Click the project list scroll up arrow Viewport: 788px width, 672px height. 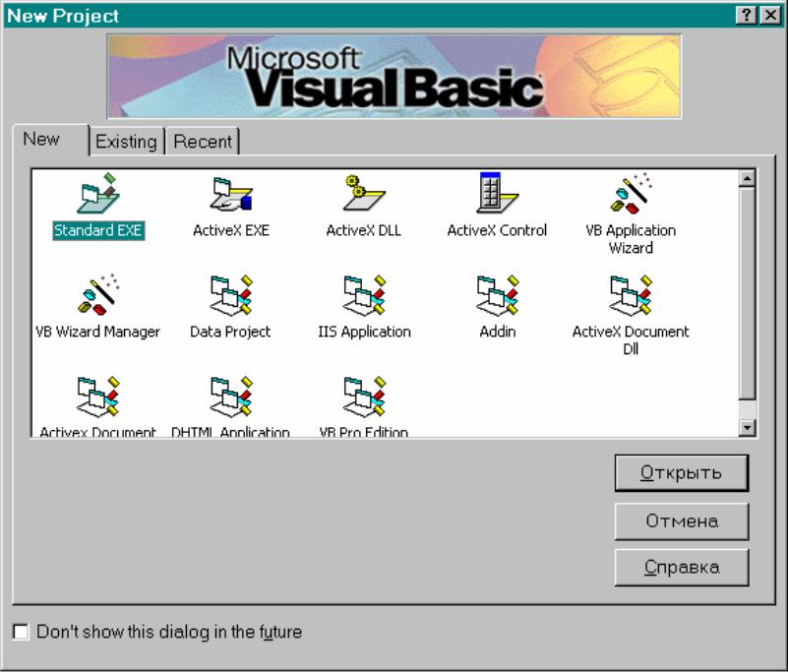pyautogui.click(x=748, y=178)
